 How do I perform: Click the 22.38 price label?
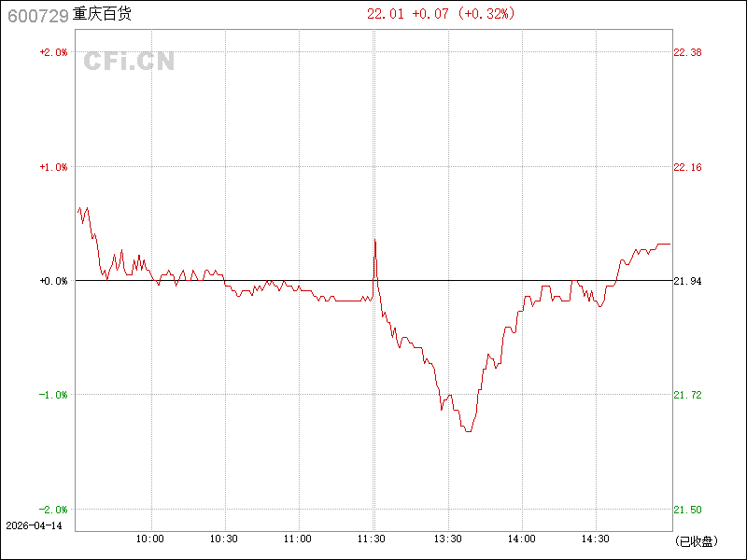click(687, 52)
